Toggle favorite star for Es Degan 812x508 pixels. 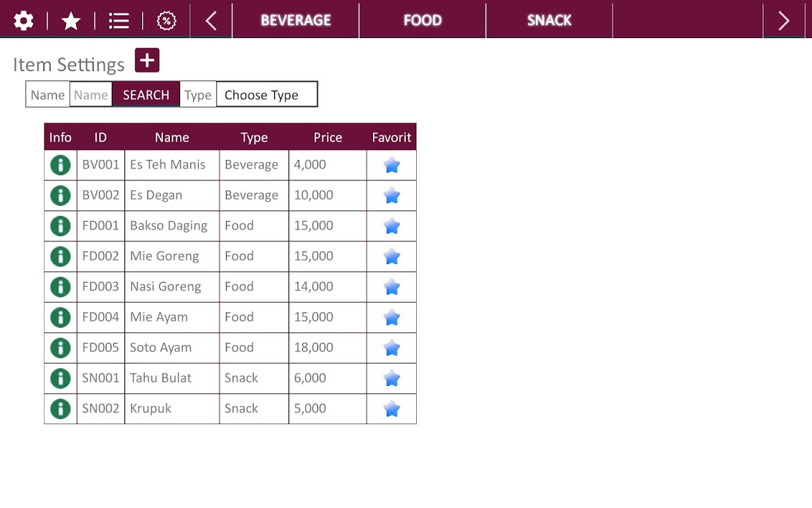392,196
